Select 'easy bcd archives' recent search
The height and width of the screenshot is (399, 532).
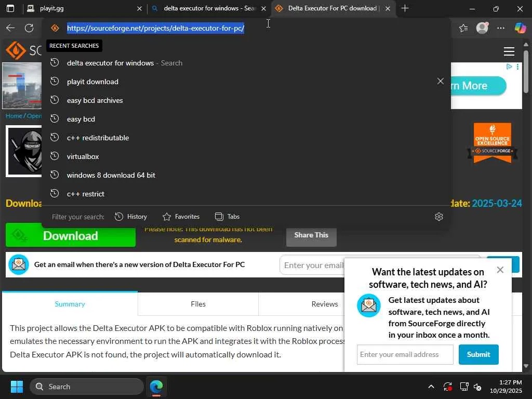[246, 100]
